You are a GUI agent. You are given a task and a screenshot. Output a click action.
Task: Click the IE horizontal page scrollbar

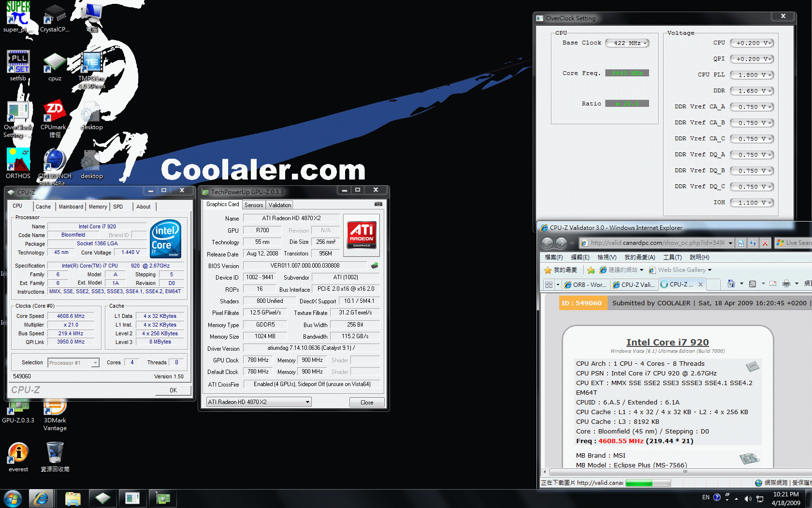click(x=685, y=472)
